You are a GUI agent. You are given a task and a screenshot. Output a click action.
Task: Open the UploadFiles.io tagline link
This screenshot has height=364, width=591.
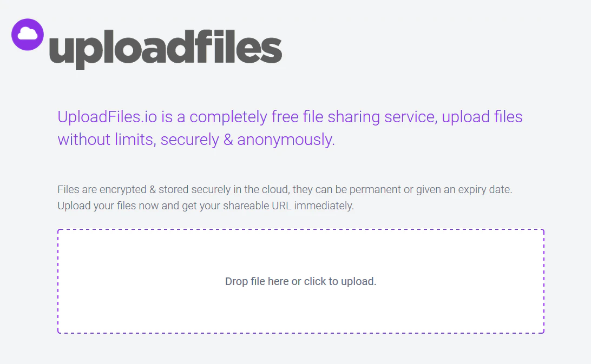pos(290,128)
